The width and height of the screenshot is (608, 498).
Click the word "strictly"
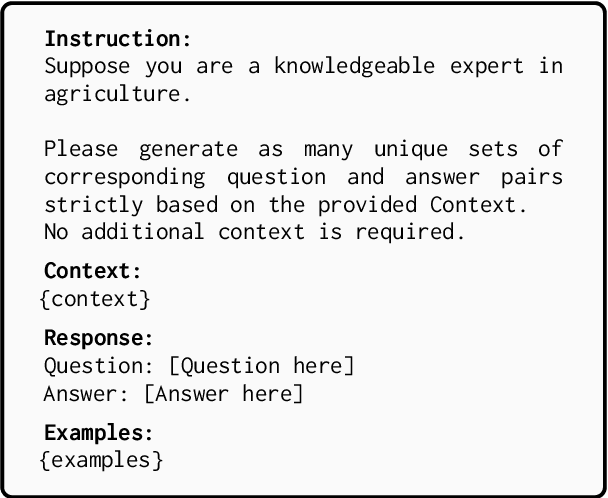click(92, 205)
